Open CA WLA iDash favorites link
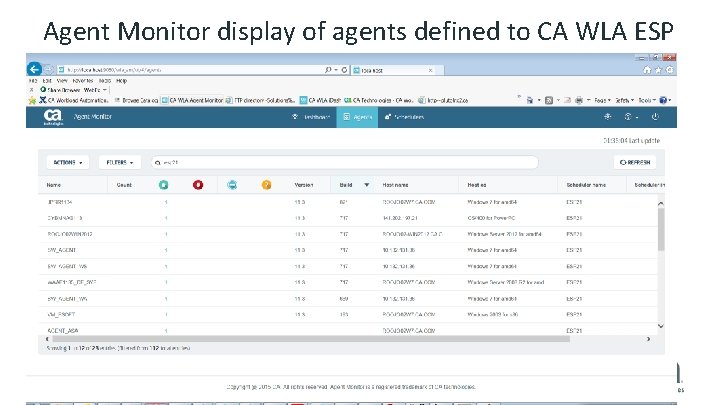Viewport: 720px width, 405px height. point(320,100)
